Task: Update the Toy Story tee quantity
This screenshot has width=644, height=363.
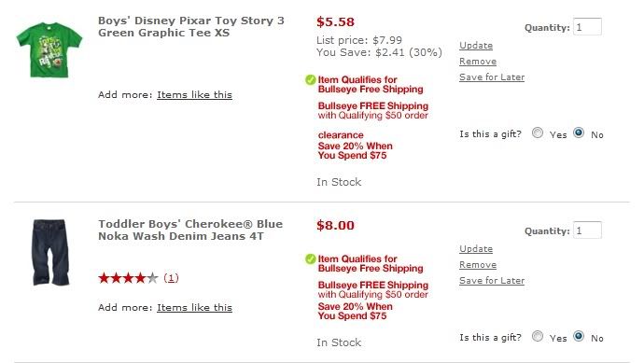Action: (476, 46)
